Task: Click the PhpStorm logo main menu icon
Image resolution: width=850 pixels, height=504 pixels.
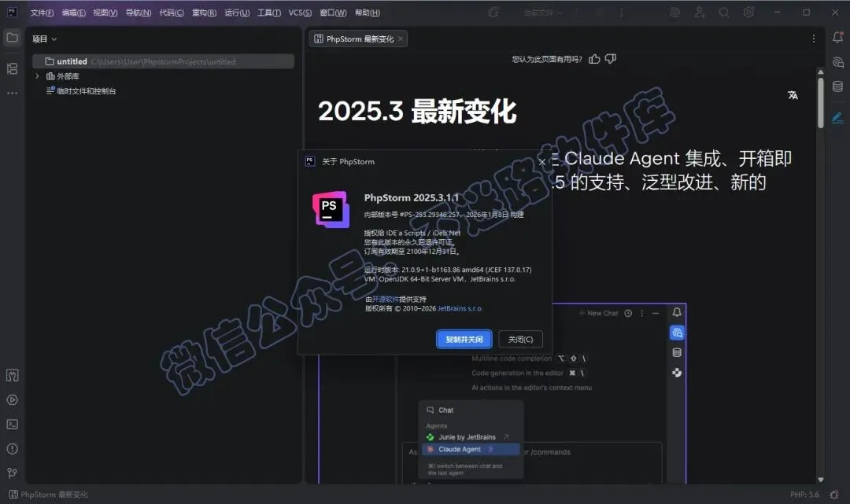Action: [12, 12]
